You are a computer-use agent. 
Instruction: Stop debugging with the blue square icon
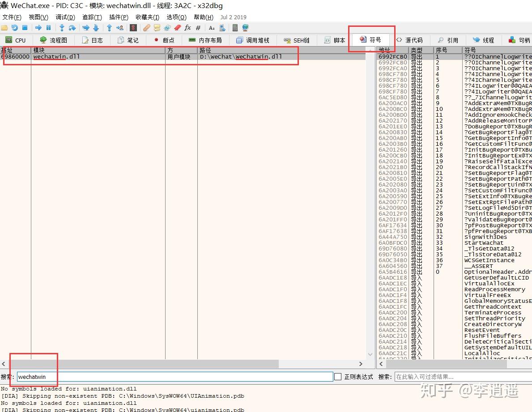click(25, 28)
